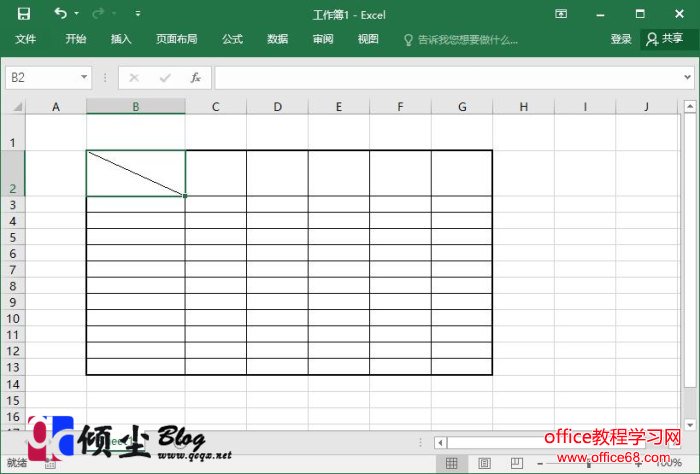Click the 登录 sign-in link
The height and width of the screenshot is (474, 700).
point(621,39)
